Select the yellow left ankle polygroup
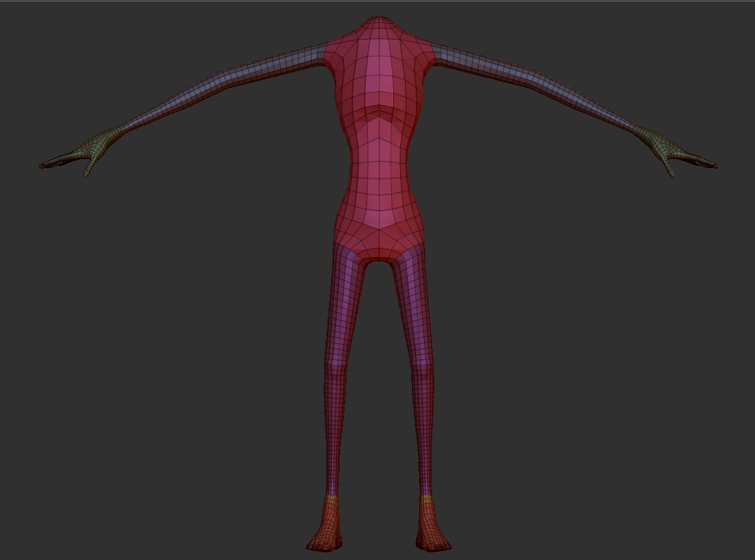This screenshot has height=560, width=755. pyautogui.click(x=331, y=501)
